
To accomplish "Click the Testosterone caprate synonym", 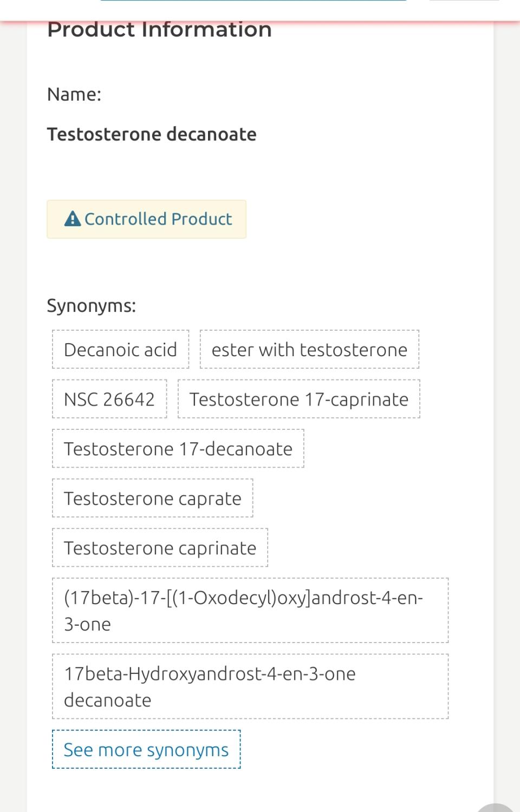I will [153, 499].
